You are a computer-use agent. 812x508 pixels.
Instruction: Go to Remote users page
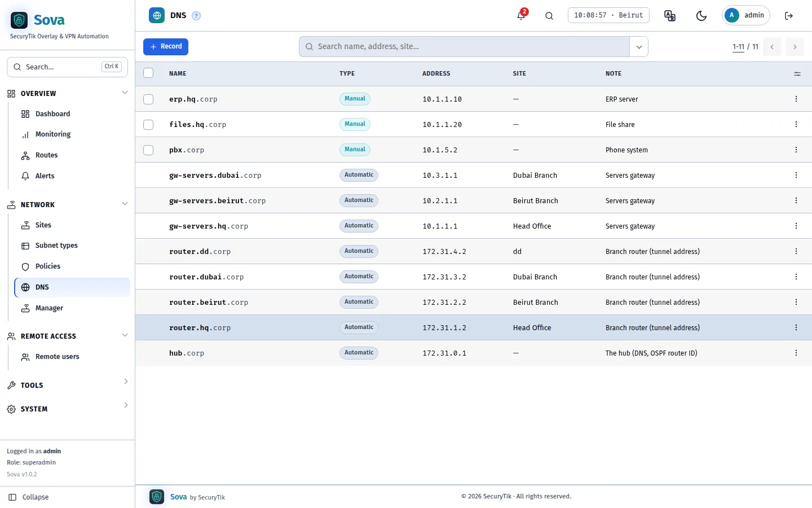click(x=57, y=357)
